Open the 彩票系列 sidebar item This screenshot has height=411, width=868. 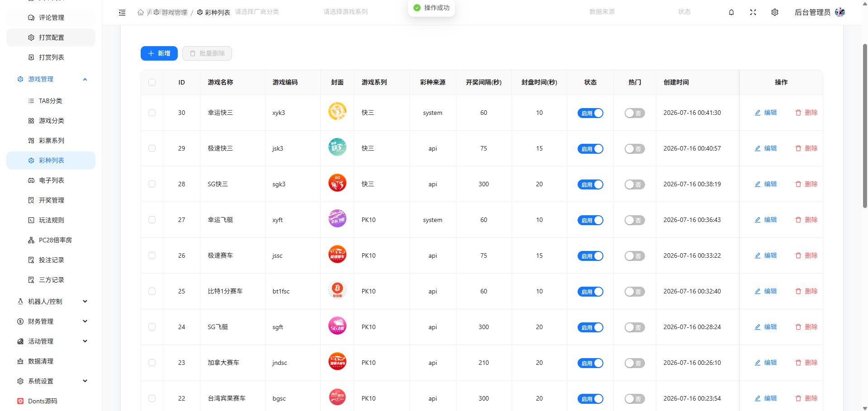[51, 141]
